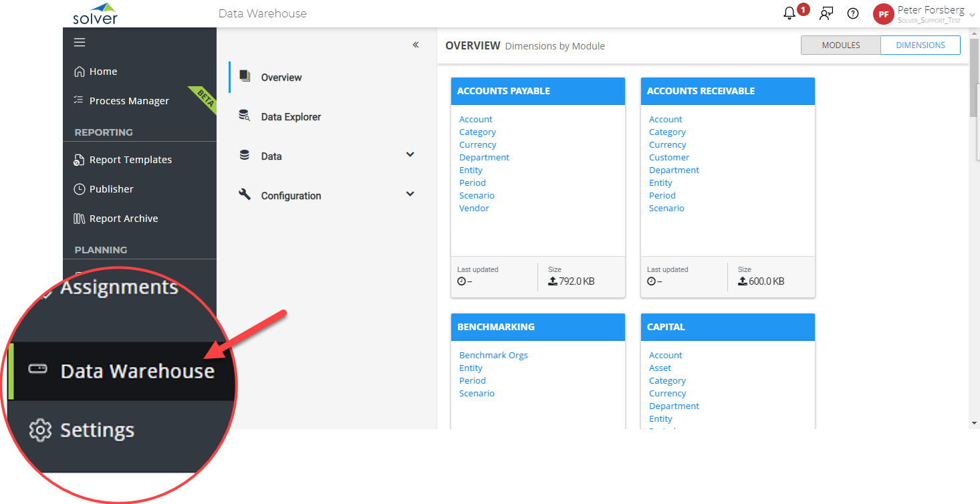Screen dimensions: 980x504
Task: Open the notifications bell
Action: click(x=789, y=13)
